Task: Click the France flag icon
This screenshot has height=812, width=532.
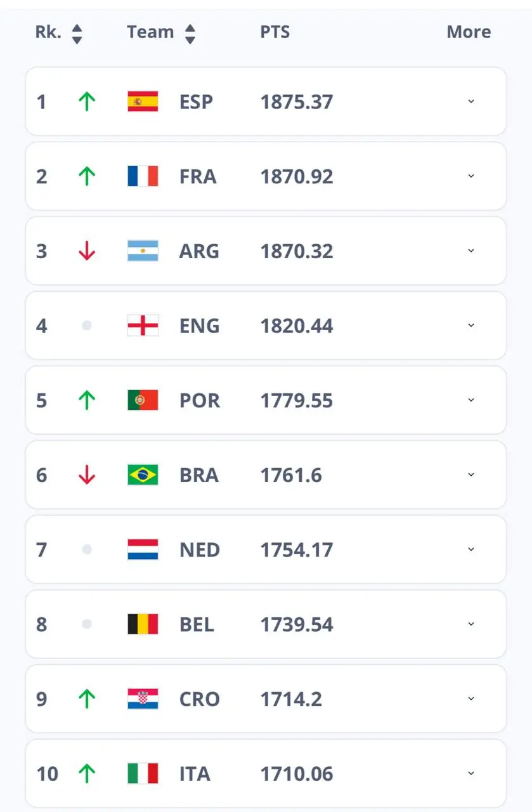Action: [x=143, y=176]
